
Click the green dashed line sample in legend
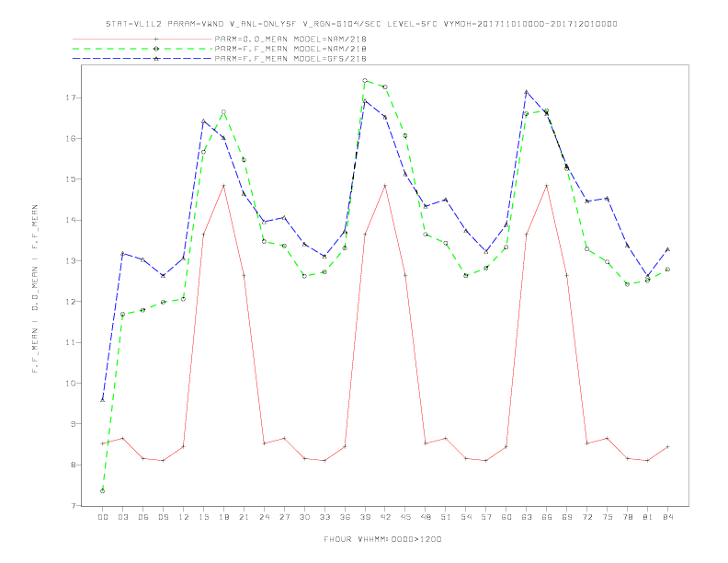tap(142, 49)
